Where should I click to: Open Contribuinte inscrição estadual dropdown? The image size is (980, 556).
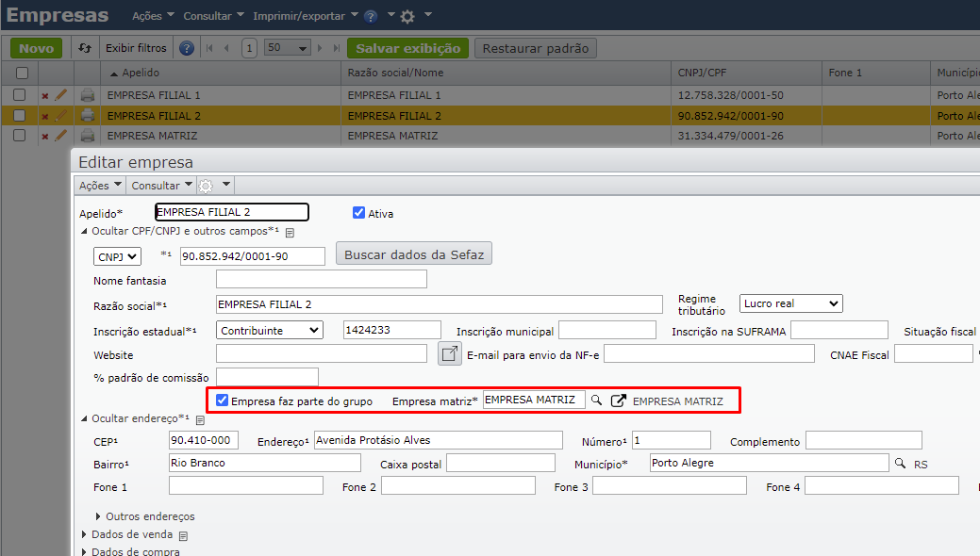pos(270,330)
